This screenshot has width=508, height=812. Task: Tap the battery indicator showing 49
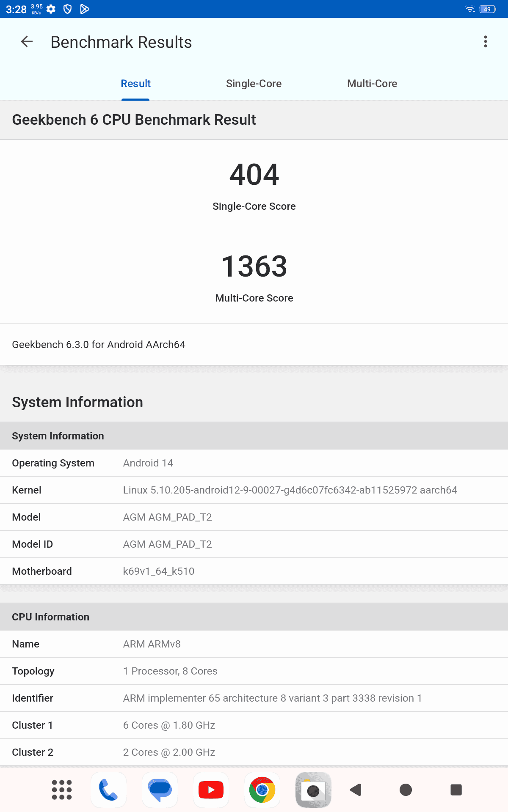coord(488,9)
